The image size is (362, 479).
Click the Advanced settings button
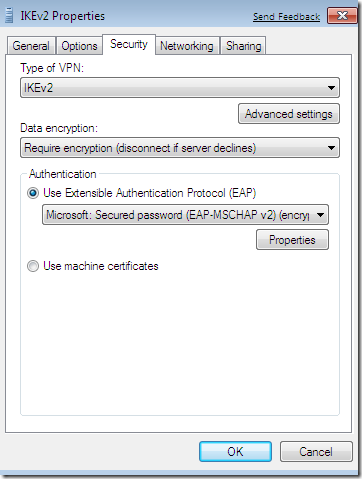click(x=289, y=114)
